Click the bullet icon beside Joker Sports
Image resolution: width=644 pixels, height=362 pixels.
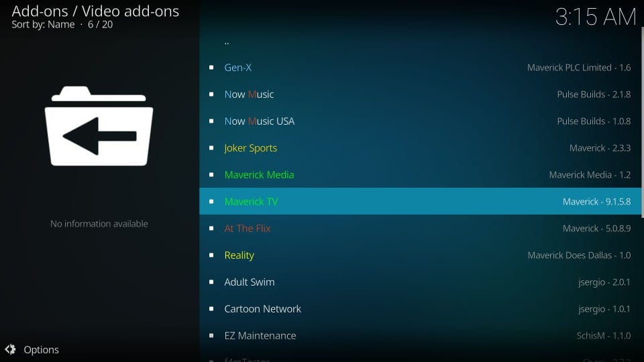pos(211,147)
